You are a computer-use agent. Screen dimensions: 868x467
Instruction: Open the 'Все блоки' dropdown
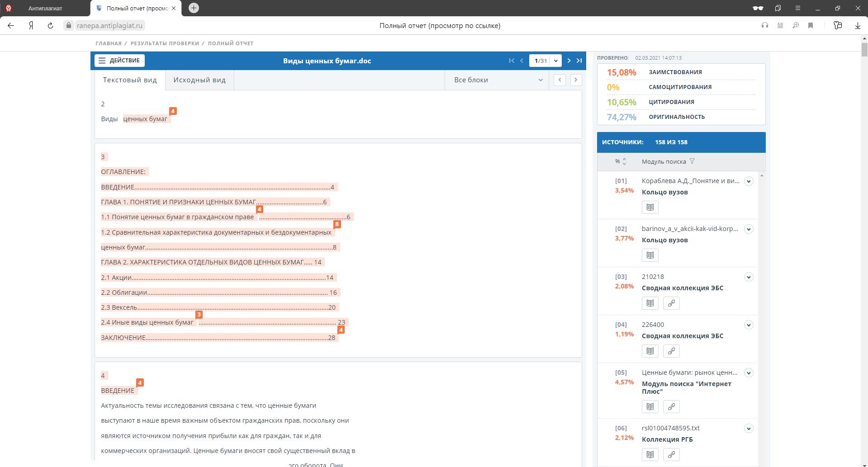[x=498, y=80]
